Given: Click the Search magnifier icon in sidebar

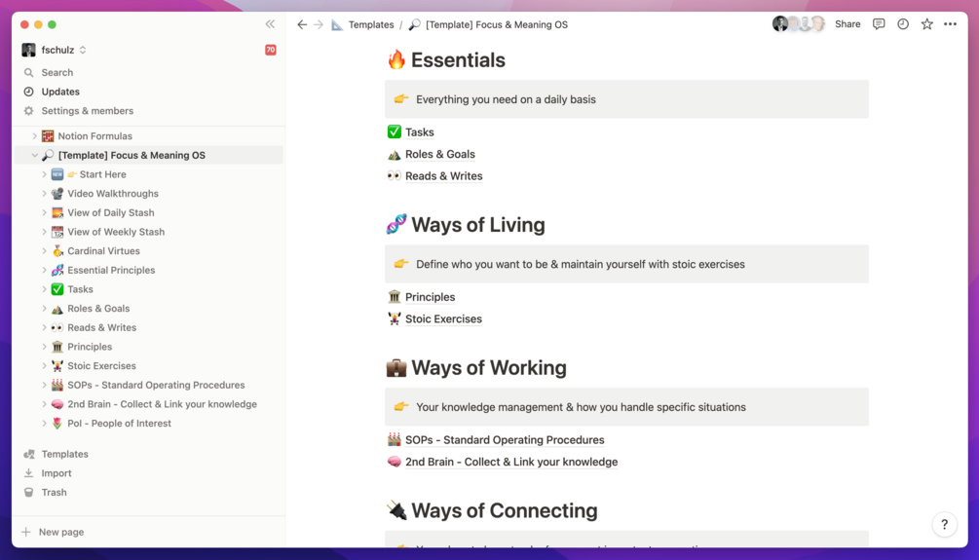Looking at the screenshot, I should coord(28,72).
